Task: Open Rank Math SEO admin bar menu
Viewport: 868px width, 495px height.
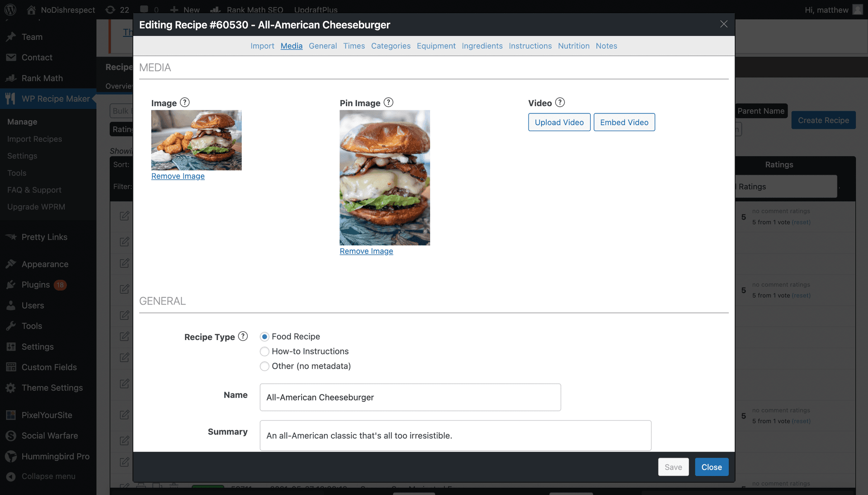Action: click(x=247, y=9)
